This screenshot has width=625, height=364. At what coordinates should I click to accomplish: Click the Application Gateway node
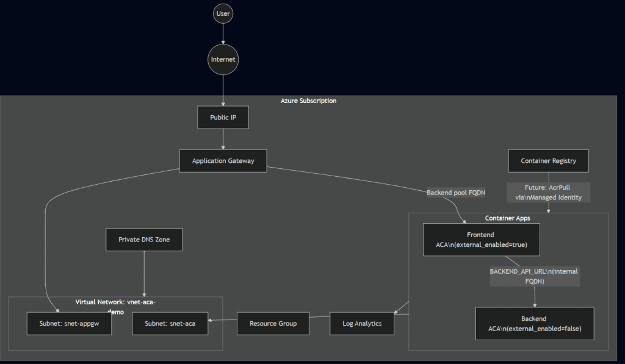pyautogui.click(x=223, y=161)
